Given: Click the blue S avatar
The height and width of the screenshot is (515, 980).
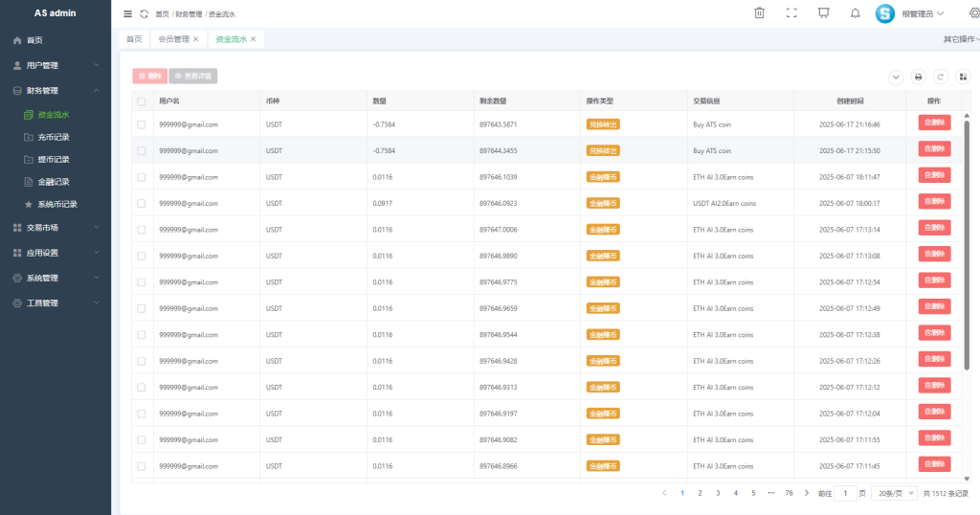Looking at the screenshot, I should pyautogui.click(x=885, y=13).
